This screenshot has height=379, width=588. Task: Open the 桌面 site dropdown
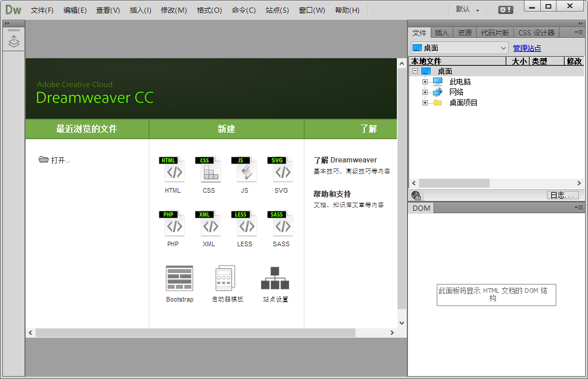click(460, 48)
